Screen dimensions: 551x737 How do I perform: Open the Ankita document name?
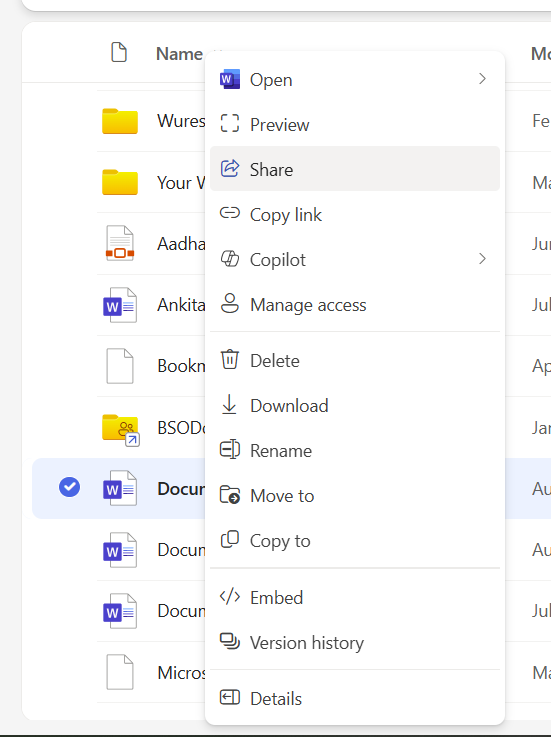181,305
